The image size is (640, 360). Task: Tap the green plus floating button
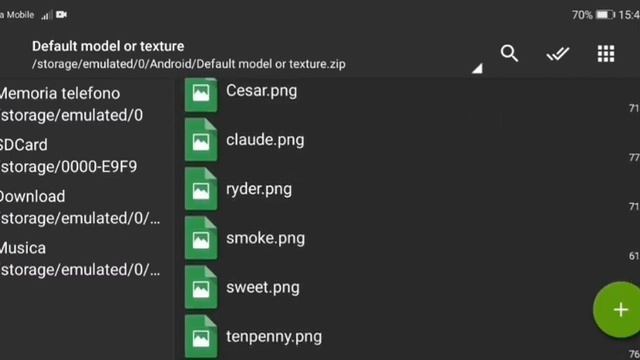[x=618, y=310]
